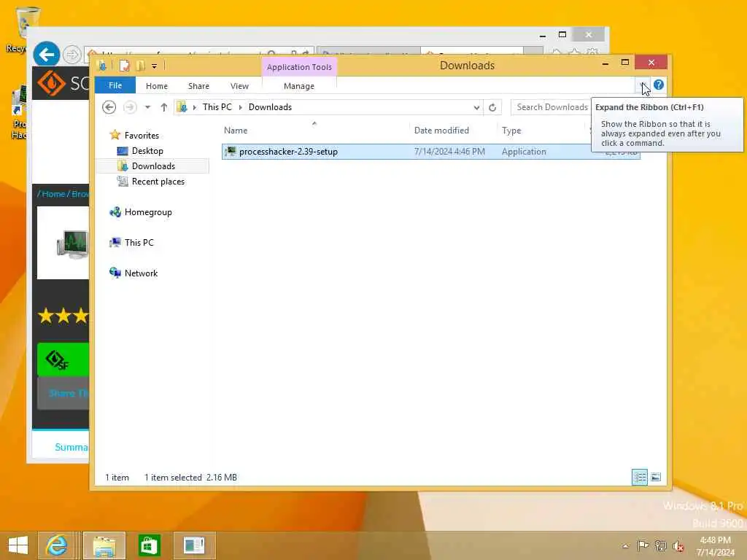The height and width of the screenshot is (560, 747).
Task: Open Explorer Help question mark icon
Action: point(659,85)
